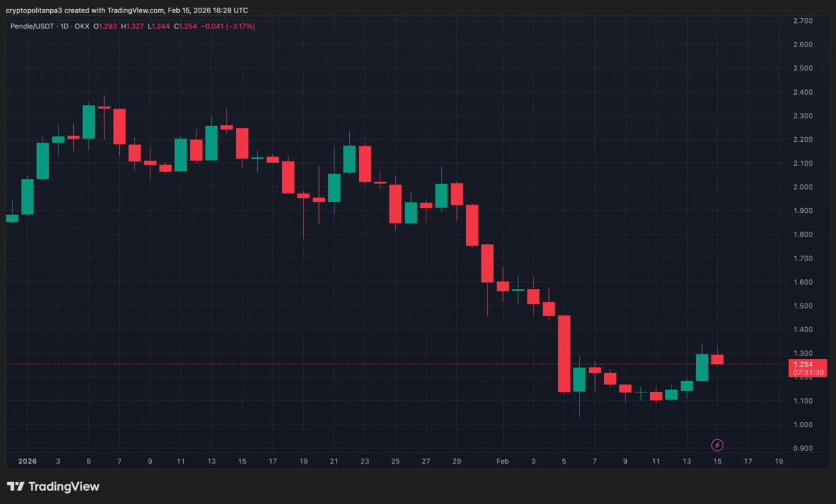Click the purple lightning bolt icon

(717, 445)
